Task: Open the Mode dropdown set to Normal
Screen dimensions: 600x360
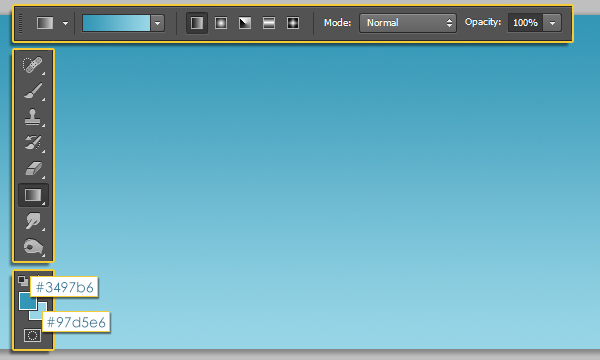Action: (x=408, y=23)
